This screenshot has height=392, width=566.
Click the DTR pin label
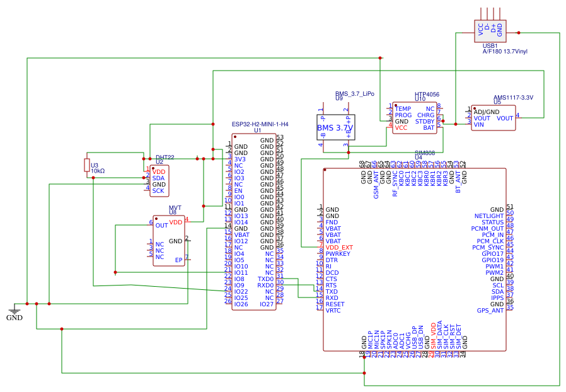[332, 260]
